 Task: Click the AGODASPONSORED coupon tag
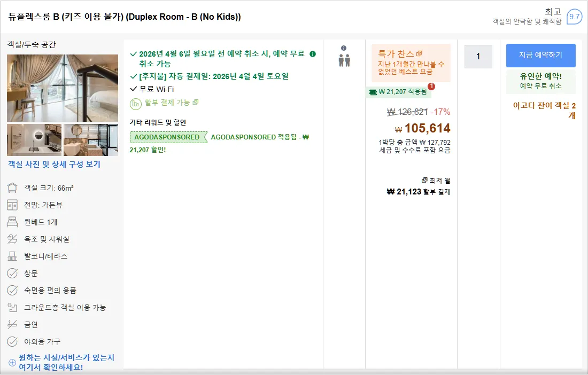pos(168,137)
